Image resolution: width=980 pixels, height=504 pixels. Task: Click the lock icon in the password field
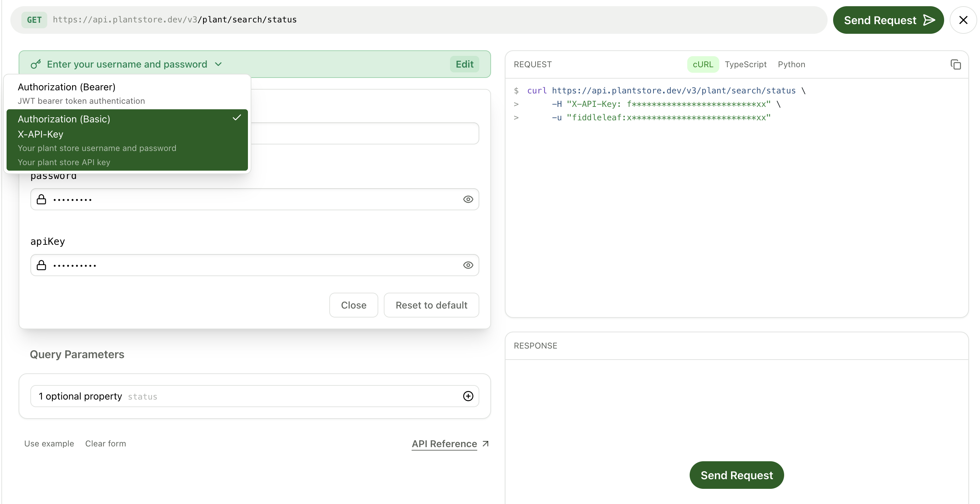42,199
